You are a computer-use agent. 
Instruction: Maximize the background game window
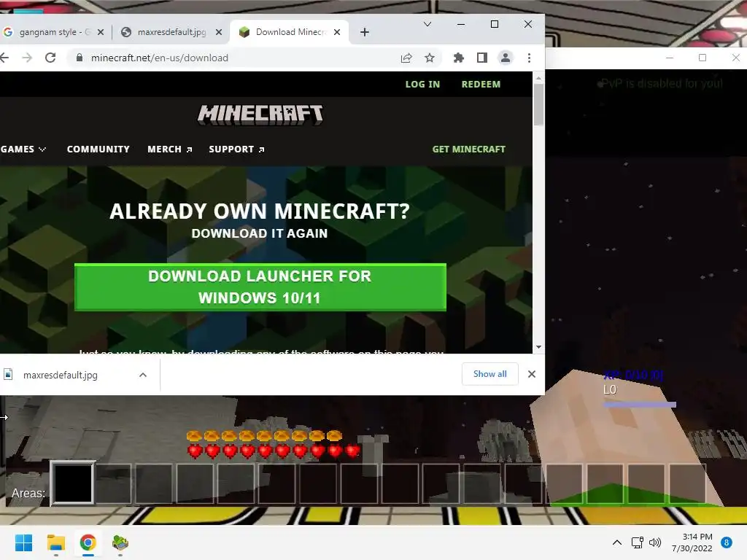(703, 58)
